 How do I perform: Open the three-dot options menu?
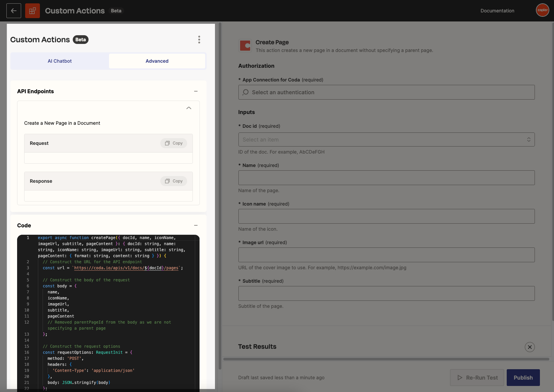[x=199, y=40]
